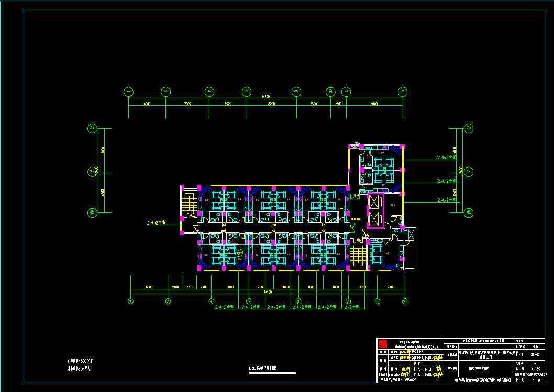Select the 5500 dimension text in top row
554x392 pixels.
314,104
